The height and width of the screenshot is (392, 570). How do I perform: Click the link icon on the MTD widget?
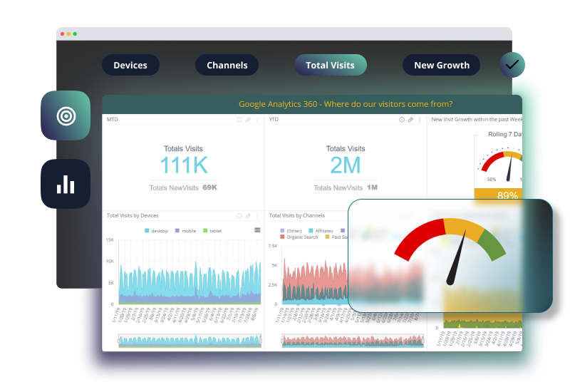(x=248, y=120)
